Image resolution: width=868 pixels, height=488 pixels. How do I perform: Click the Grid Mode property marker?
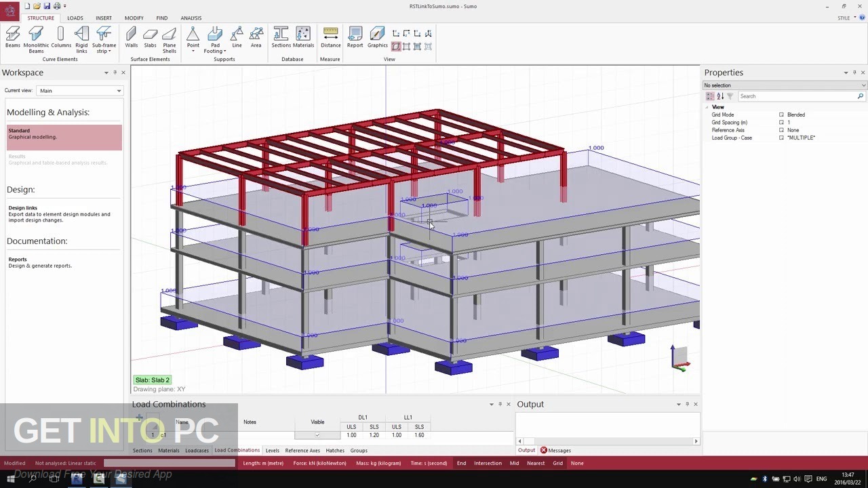[781, 115]
